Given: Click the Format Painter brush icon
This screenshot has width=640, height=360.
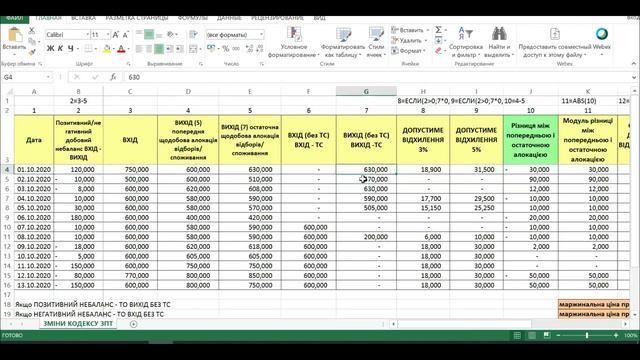Looking at the screenshot, I should (x=31, y=51).
